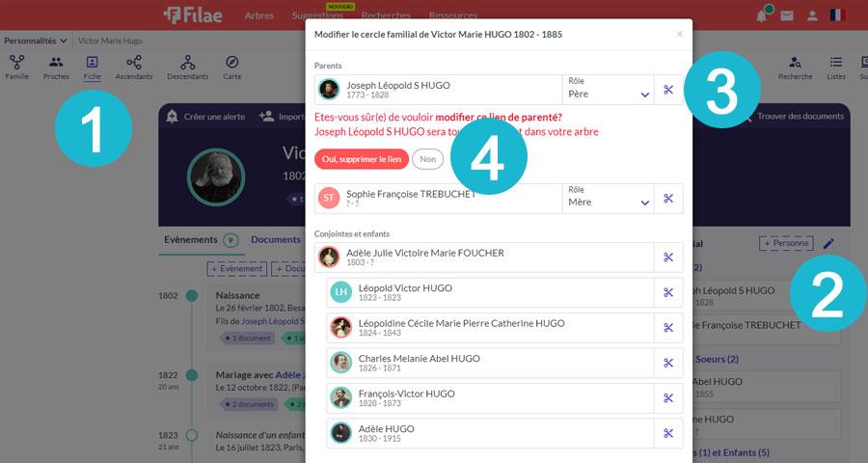This screenshot has height=463, width=868.
Task: Click scissors icon next to Joseph Léopold S HUGO
Action: tap(668, 90)
